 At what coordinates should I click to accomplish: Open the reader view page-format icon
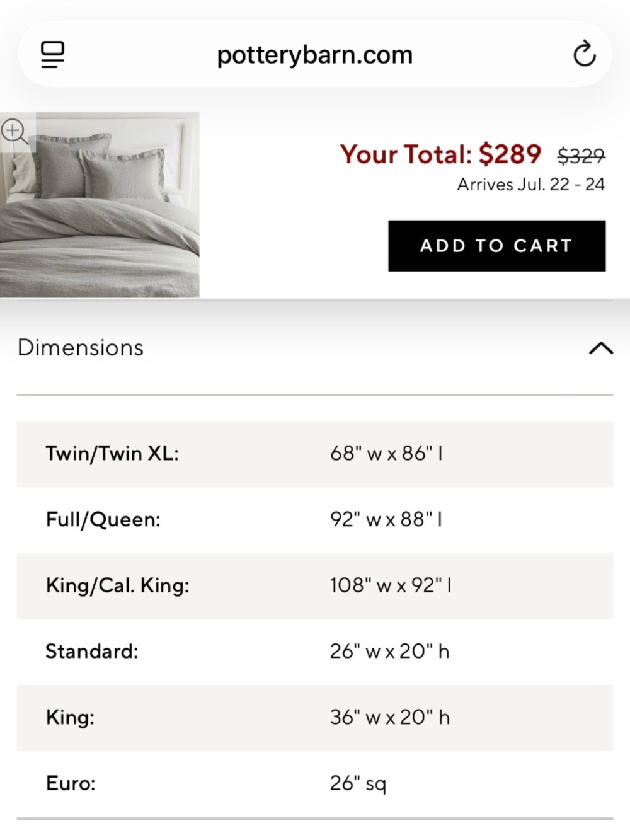pos(53,54)
